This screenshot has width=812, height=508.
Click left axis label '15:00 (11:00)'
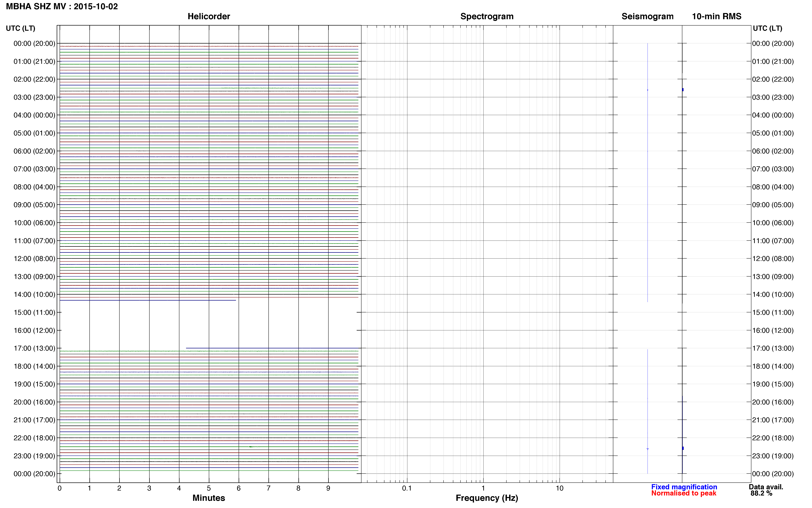pos(34,312)
